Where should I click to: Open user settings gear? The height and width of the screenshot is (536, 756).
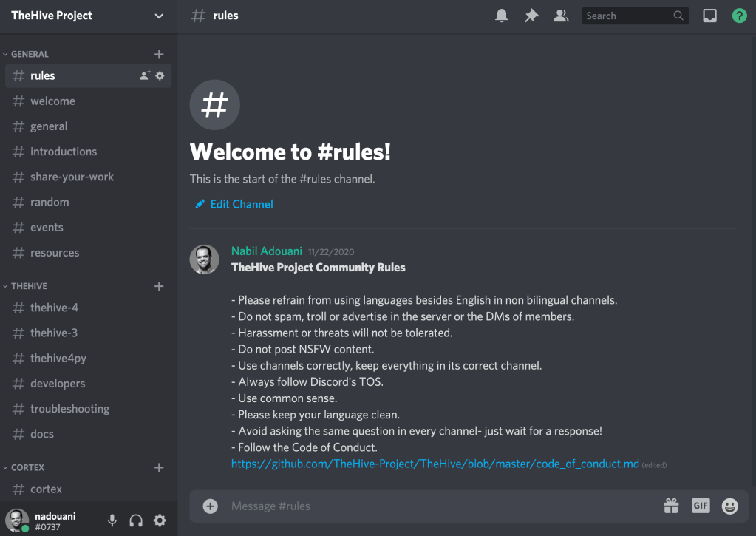click(160, 520)
